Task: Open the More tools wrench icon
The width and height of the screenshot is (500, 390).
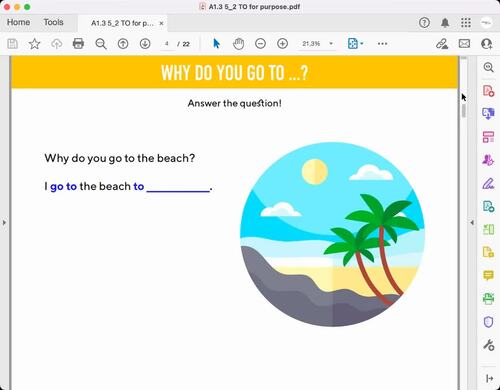Action: point(488,345)
